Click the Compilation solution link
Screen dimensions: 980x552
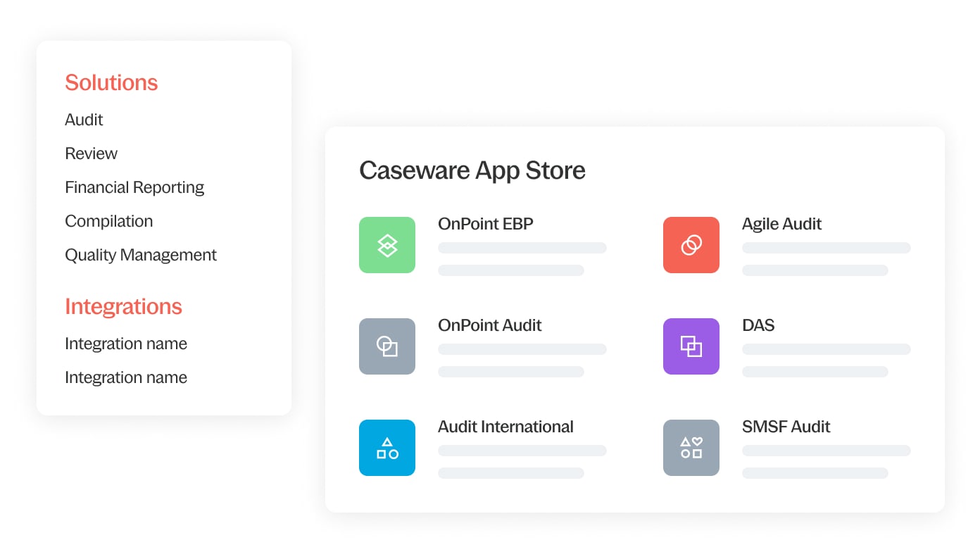coord(108,221)
